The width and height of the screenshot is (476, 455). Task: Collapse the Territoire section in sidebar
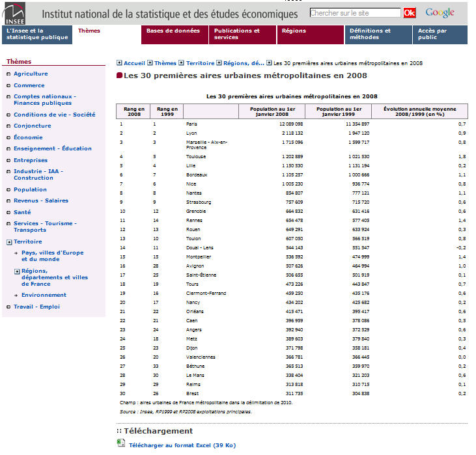pos(8,241)
